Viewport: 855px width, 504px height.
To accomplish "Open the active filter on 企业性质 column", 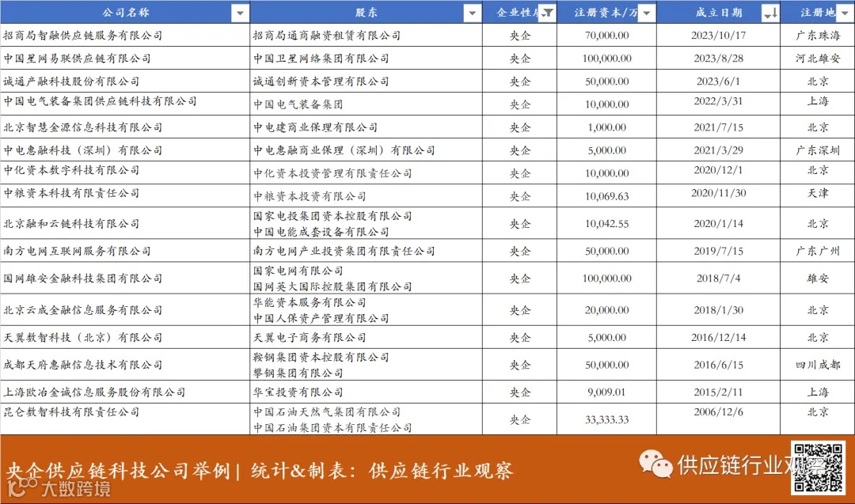I will pyautogui.click(x=548, y=13).
